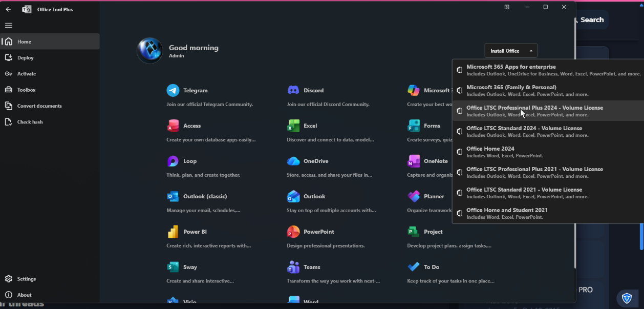This screenshot has width=644, height=309.
Task: Pick Office Home 2024 from list
Action: click(548, 152)
